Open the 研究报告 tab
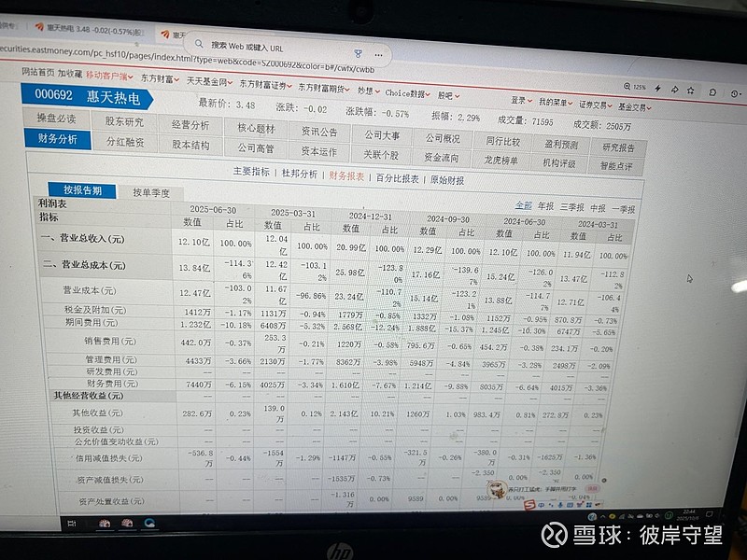This screenshot has height=560, width=747. (619, 148)
